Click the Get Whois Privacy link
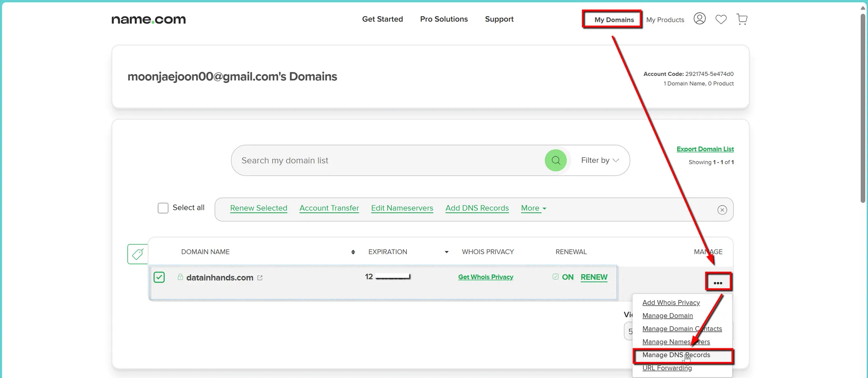 [486, 277]
